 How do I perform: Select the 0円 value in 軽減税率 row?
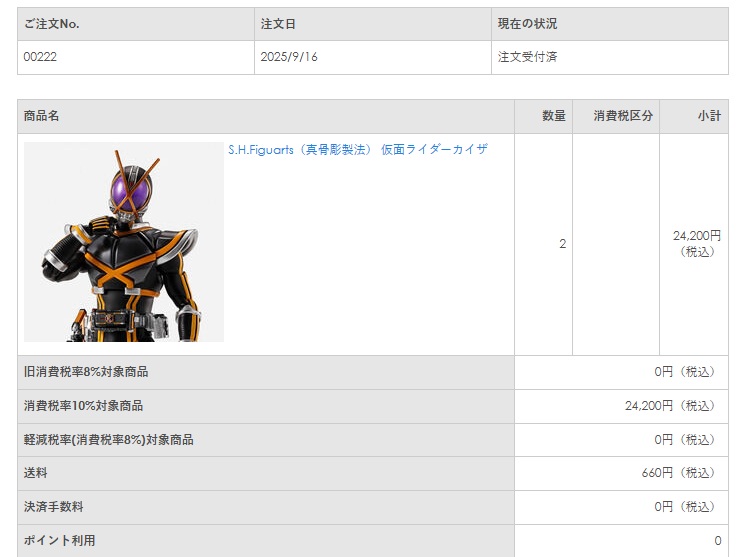click(687, 440)
